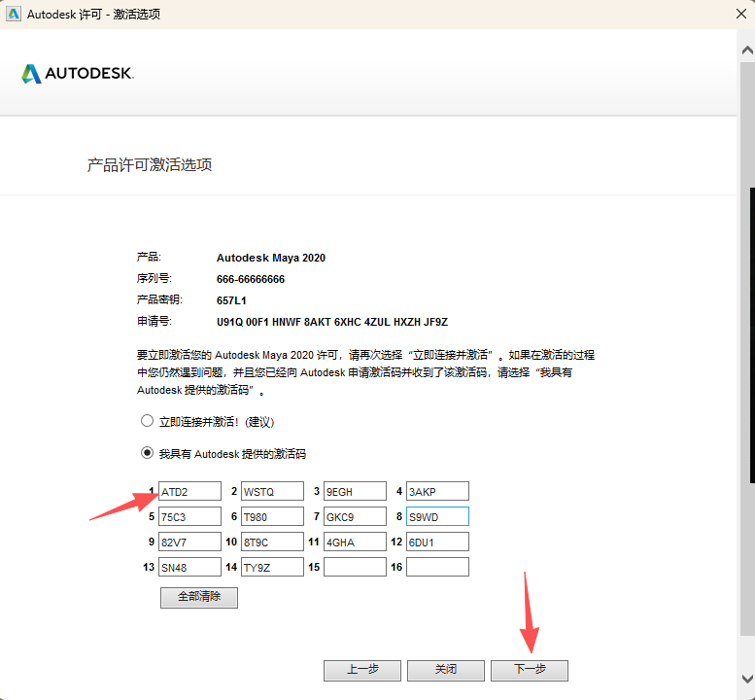Click activation code field 3 containing 9EGH
Viewport: 755px width, 700px height.
point(355,491)
